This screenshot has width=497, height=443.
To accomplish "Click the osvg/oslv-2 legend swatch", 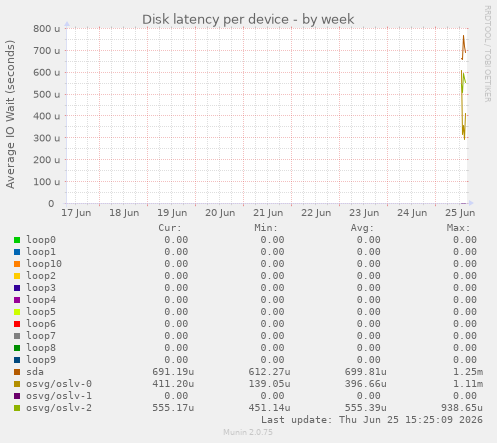I will (x=17, y=408).
